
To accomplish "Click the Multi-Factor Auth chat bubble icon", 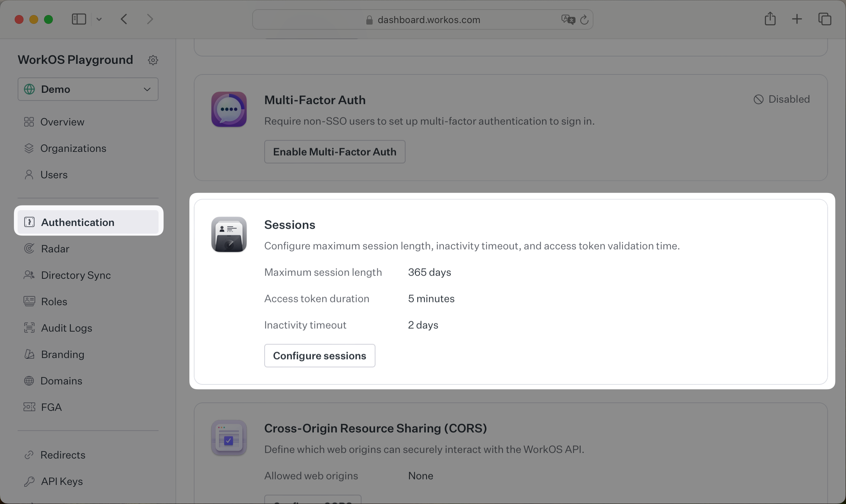I will pos(229,109).
